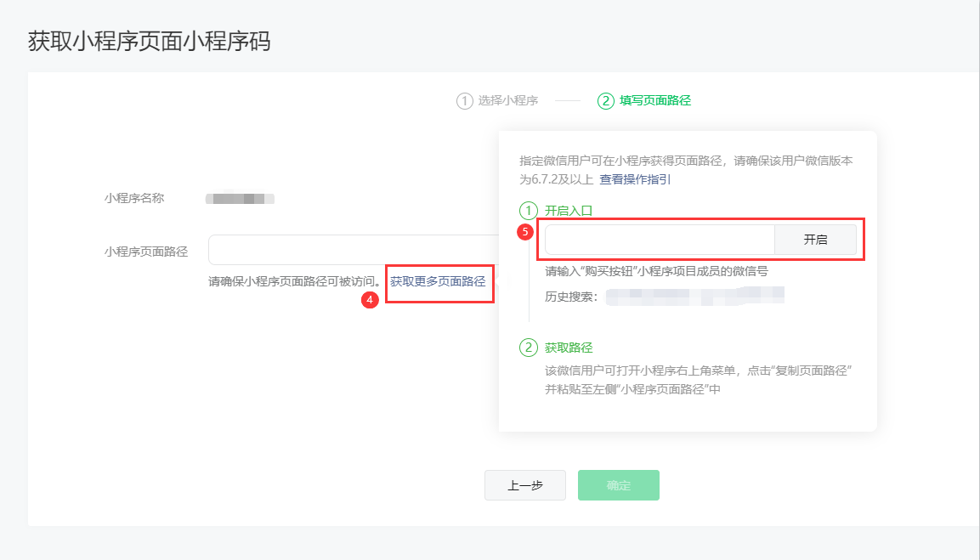Focus the WeChat ID input next to 开启
The width and height of the screenshot is (980, 560).
[660, 240]
